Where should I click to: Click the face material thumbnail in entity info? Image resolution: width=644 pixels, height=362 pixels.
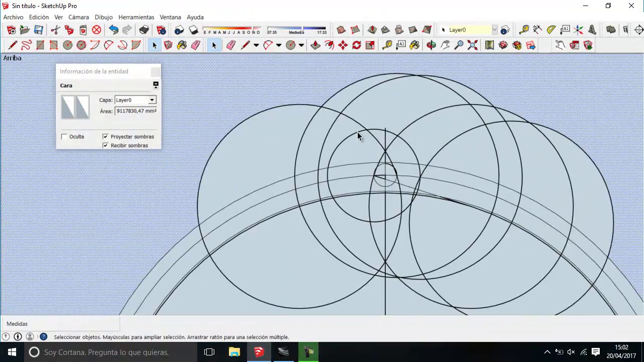(75, 107)
